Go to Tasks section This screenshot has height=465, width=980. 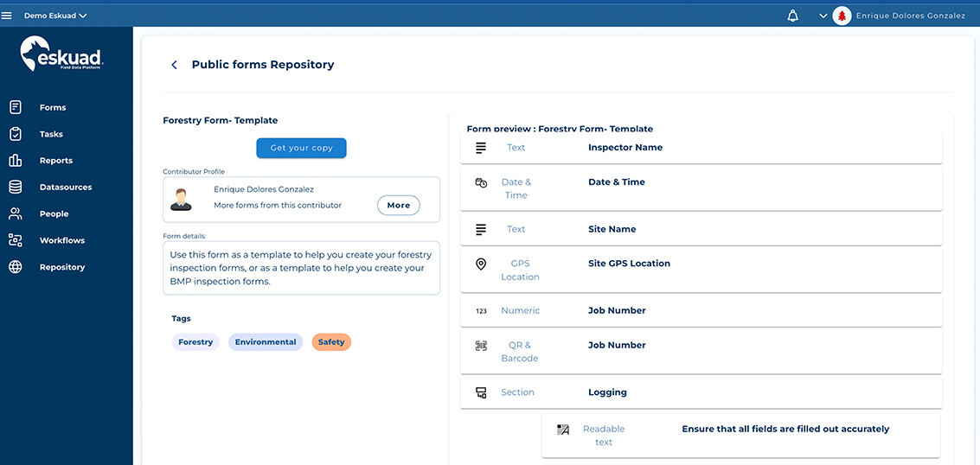(x=51, y=134)
